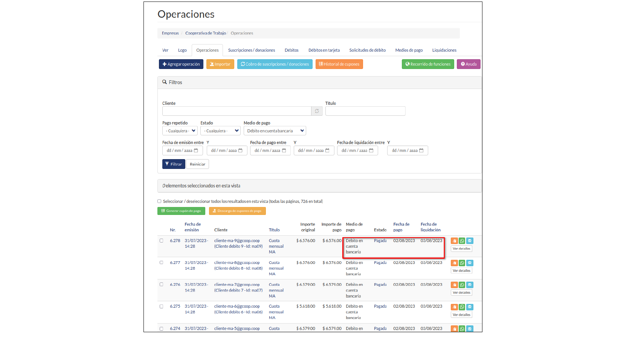This screenshot has height=342, width=644.
Task: Open Débitos tab
Action: (x=291, y=50)
